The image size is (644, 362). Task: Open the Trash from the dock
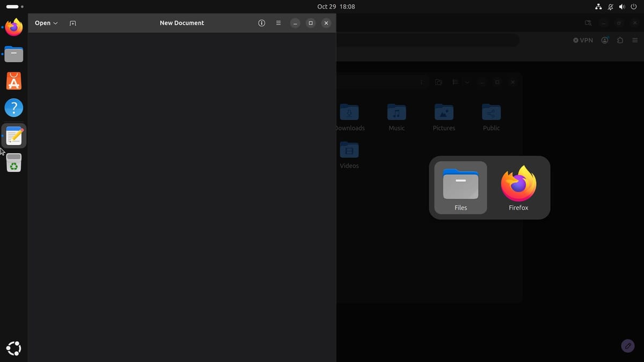[14, 162]
